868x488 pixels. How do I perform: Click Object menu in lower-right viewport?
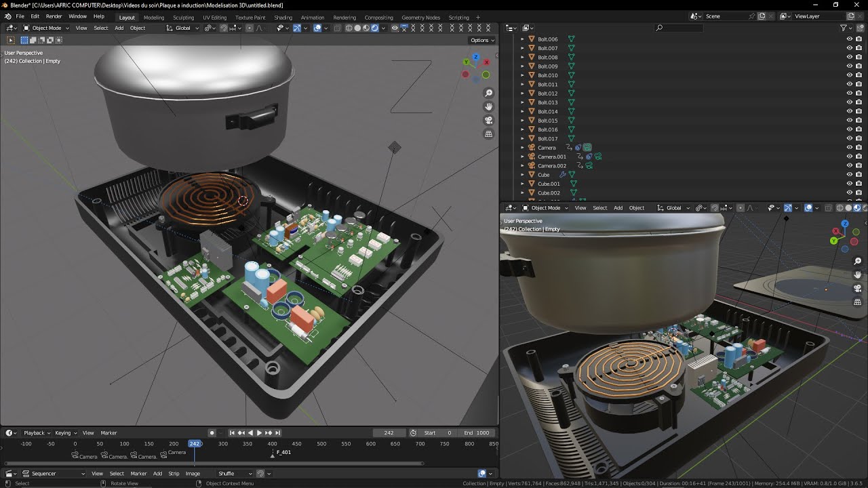point(636,207)
